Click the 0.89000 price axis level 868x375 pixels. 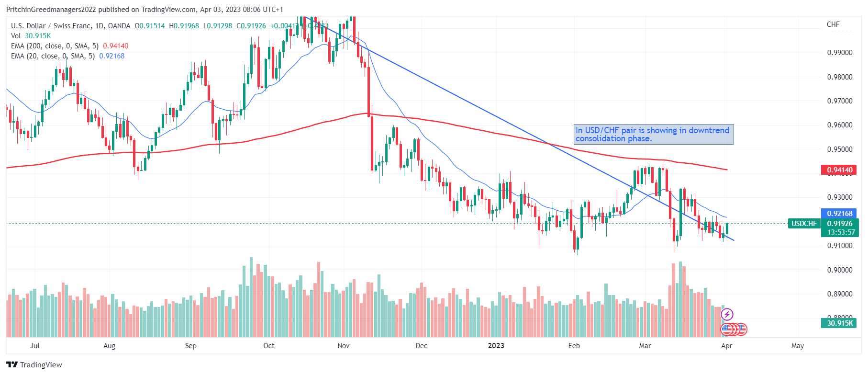(x=840, y=294)
